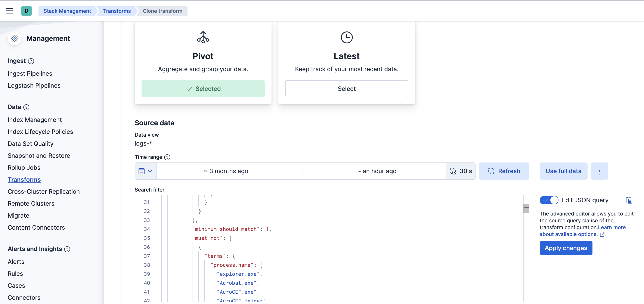
Task: Click the editor minimap scrollbar slider
Action: [526, 208]
